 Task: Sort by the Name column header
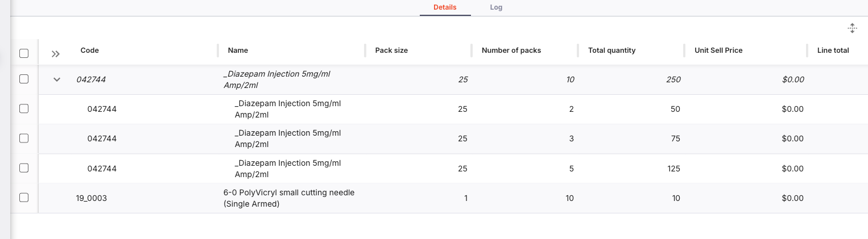tap(238, 51)
